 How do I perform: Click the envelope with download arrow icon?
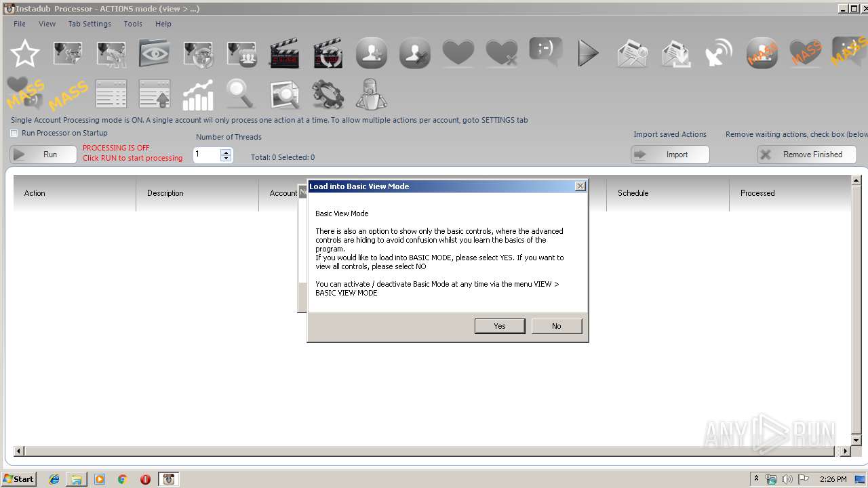[675, 53]
